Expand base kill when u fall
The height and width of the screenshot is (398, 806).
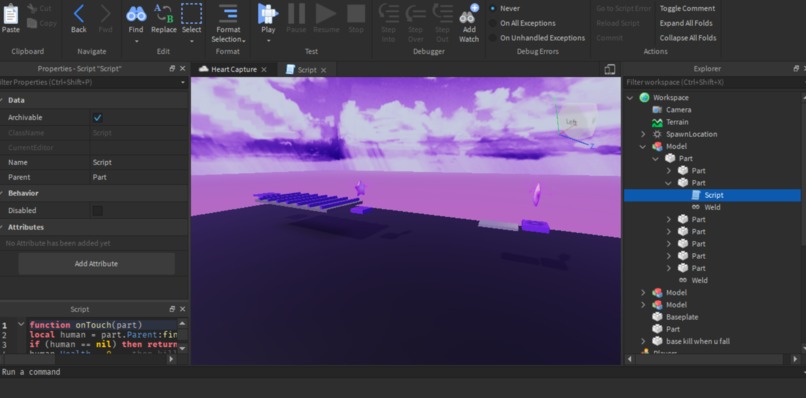coord(643,341)
